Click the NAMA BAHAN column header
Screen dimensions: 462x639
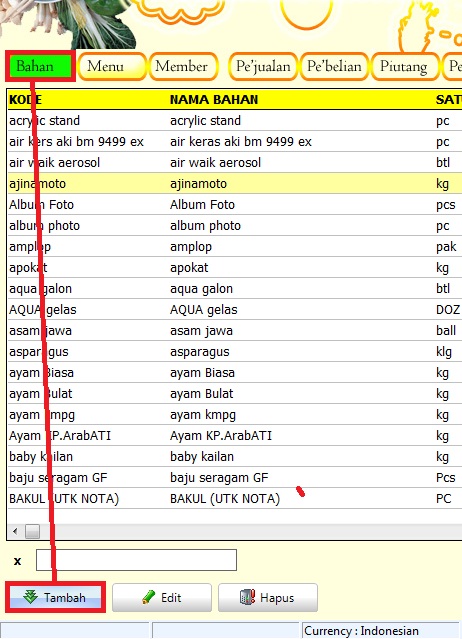pyautogui.click(x=214, y=100)
